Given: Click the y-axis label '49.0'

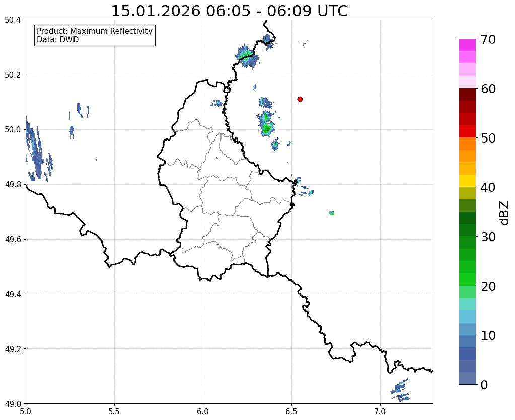Looking at the screenshot, I should click(x=13, y=404).
